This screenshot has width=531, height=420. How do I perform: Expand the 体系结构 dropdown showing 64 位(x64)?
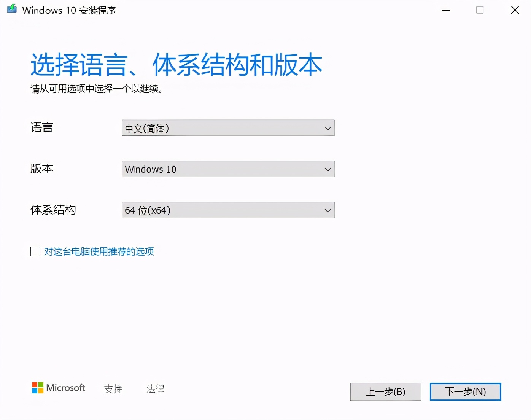[x=227, y=210]
